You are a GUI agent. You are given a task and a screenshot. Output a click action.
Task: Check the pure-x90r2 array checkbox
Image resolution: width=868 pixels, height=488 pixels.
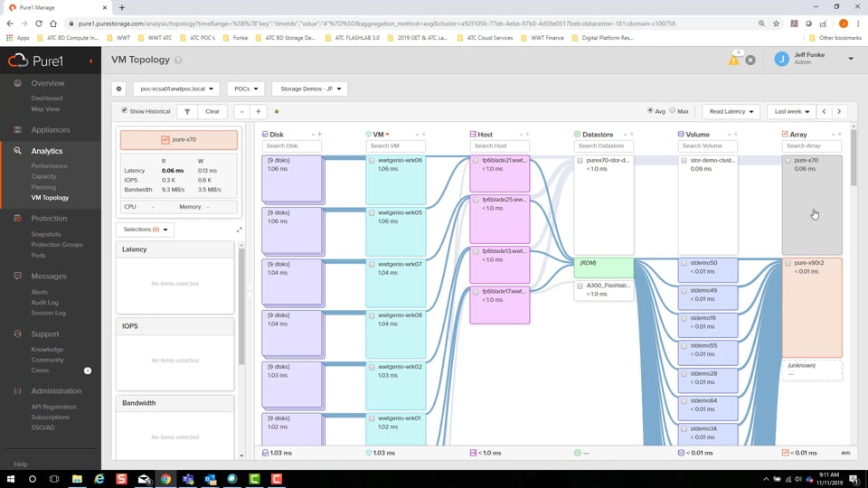(x=788, y=263)
